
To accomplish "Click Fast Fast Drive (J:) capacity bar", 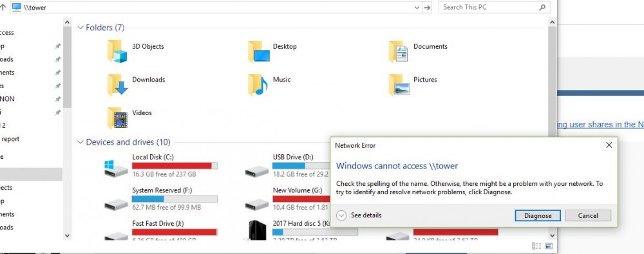I will (175, 232).
